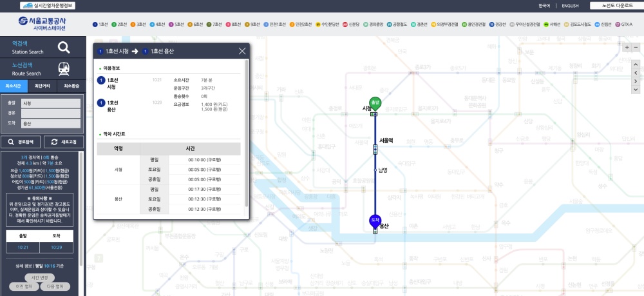The height and width of the screenshot is (296, 644).
Task: Select the 신림선 line legend
Action: (603, 25)
